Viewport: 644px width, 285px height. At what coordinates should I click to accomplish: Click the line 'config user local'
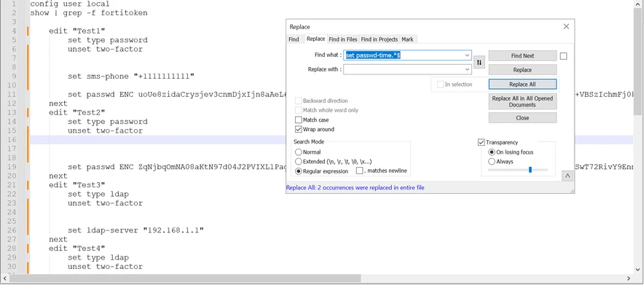(70, 4)
